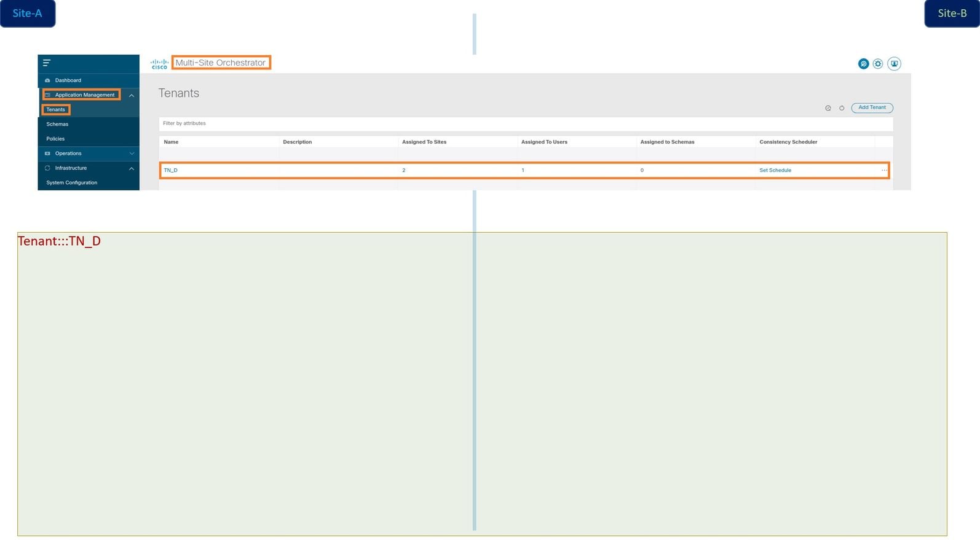This screenshot has width=980, height=540.
Task: Focus the Filter by attributes field
Action: [x=526, y=124]
